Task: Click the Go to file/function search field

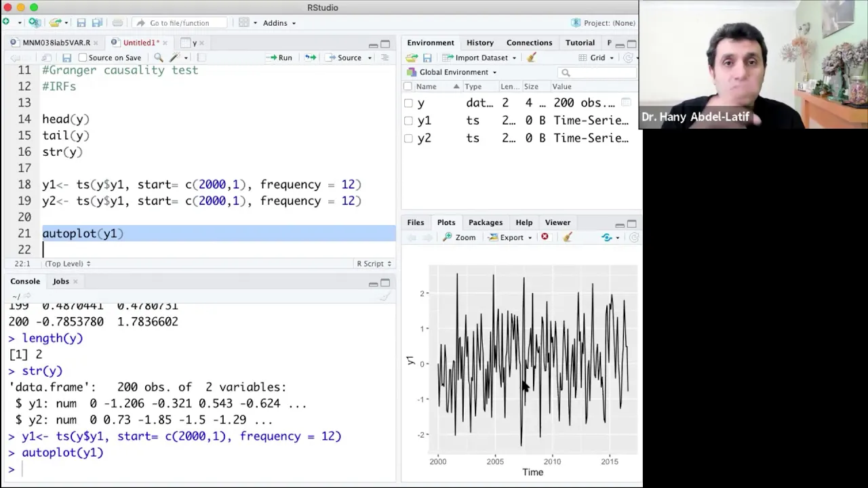Action: point(179,22)
